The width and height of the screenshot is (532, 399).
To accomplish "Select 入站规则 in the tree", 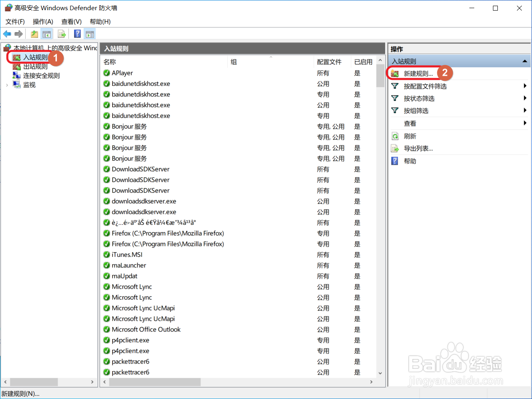I will [x=35, y=57].
